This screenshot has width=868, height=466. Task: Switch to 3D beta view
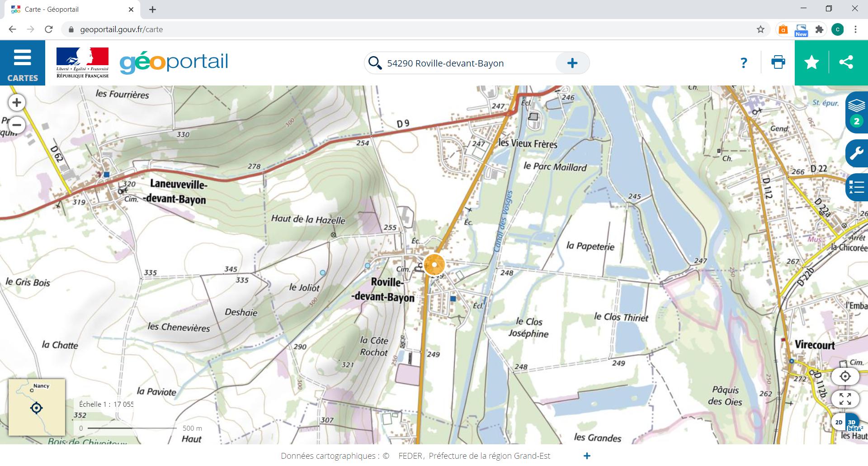point(853,423)
